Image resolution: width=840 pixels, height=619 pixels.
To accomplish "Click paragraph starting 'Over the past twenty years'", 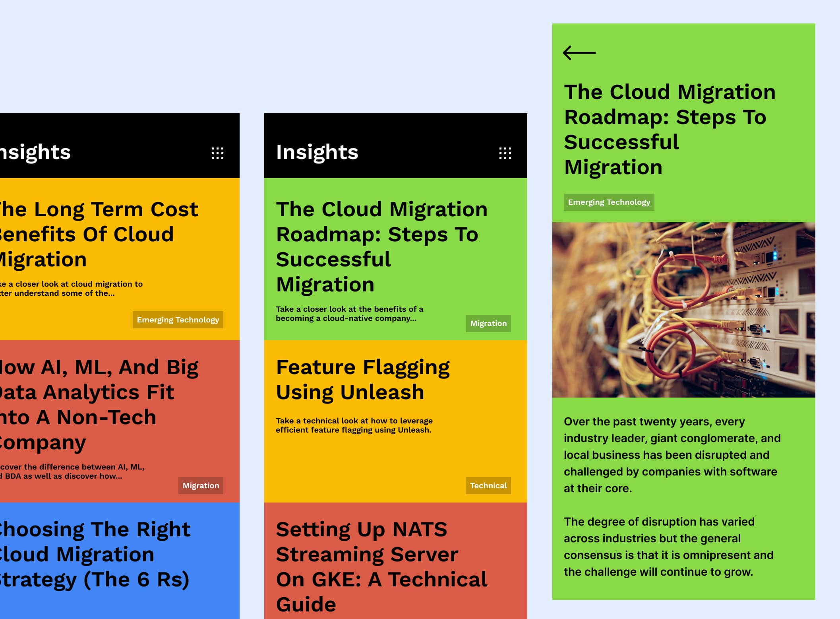I will (672, 454).
